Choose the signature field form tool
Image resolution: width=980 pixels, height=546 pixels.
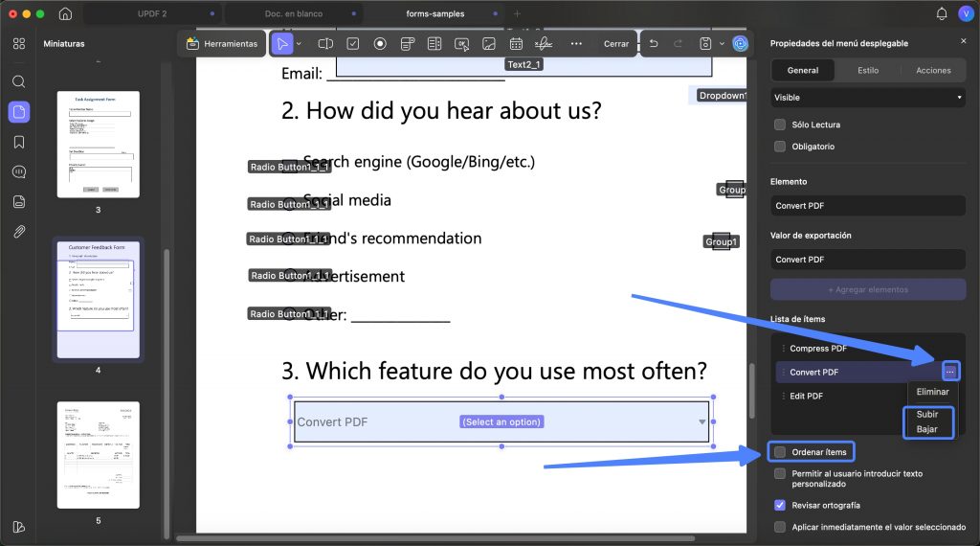(544, 44)
